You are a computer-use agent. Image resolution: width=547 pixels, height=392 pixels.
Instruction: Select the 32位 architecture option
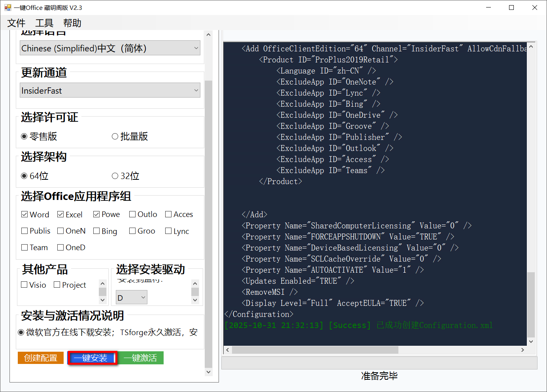(115, 175)
